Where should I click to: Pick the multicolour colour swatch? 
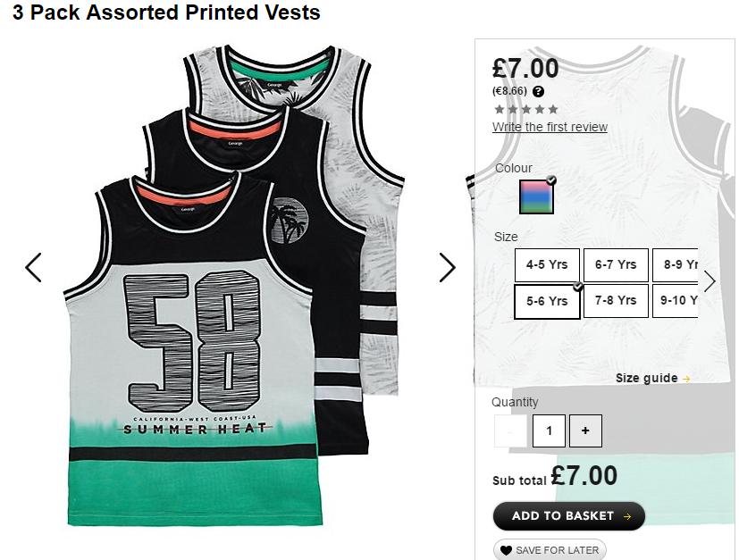(536, 196)
